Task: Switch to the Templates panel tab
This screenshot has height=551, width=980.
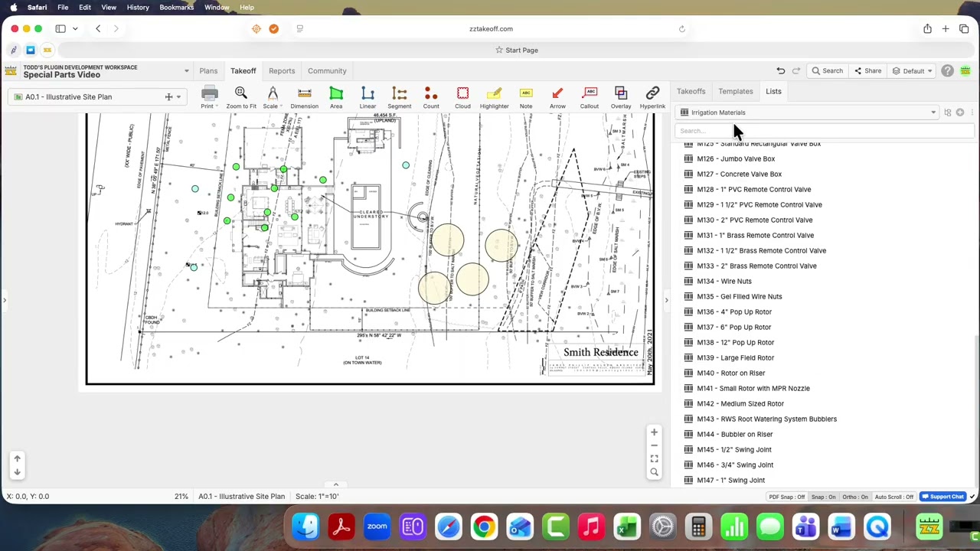Action: pyautogui.click(x=736, y=92)
